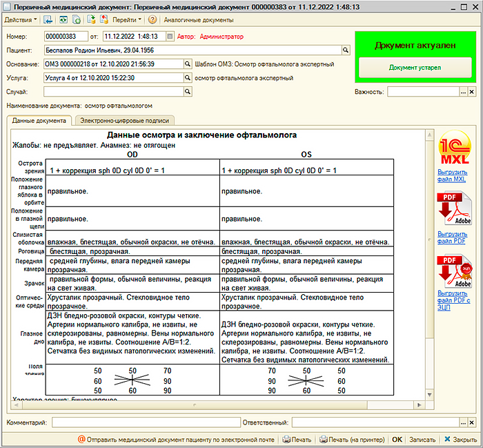
Task: Click inside the Комментарий input field
Action: [145, 422]
